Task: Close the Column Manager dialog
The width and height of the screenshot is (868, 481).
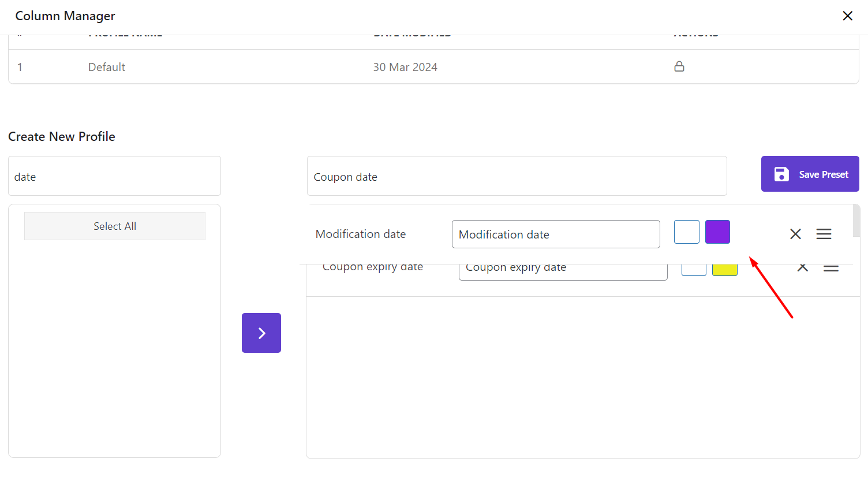Action: click(x=847, y=16)
